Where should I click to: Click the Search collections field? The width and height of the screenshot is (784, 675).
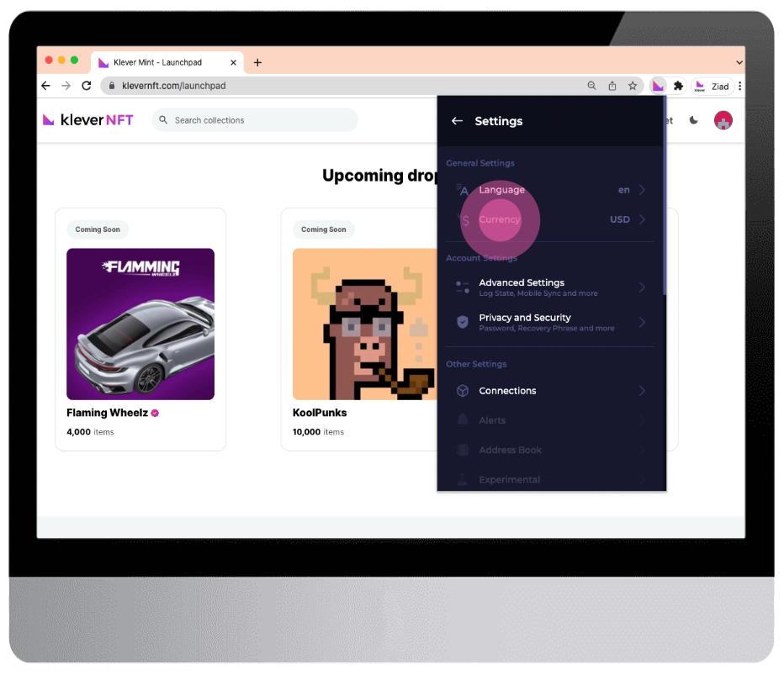[x=252, y=120]
